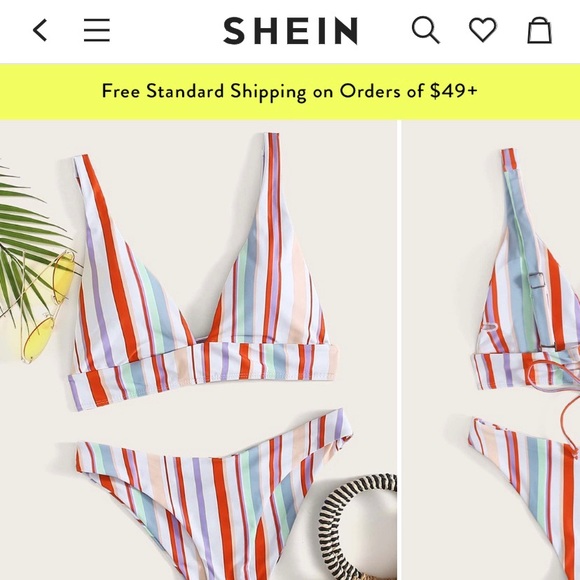580x580 pixels.
Task: Open the front-view bikini product photo
Action: click(198, 350)
